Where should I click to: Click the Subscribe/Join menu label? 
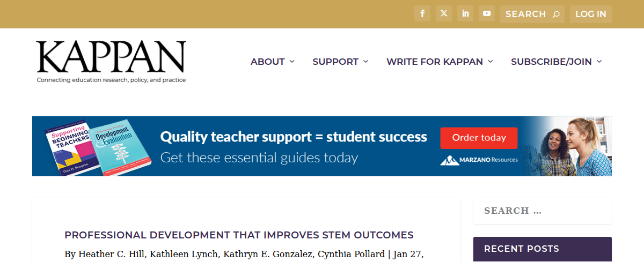point(551,62)
